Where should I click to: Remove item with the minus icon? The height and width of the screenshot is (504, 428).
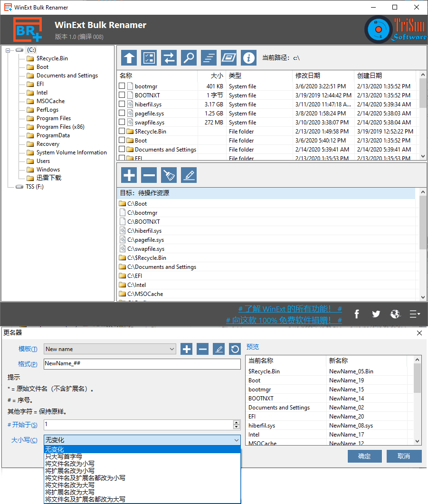(x=149, y=175)
